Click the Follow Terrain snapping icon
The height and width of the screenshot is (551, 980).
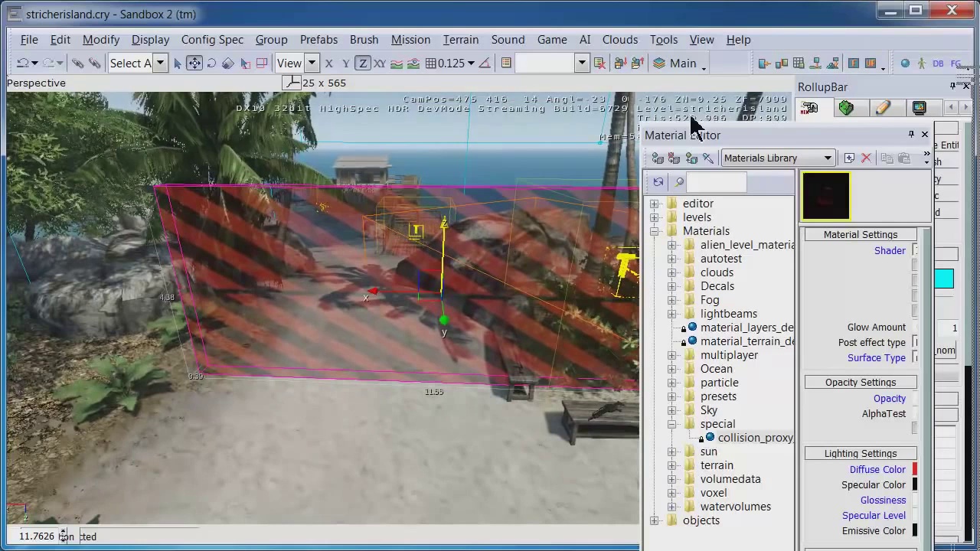tap(397, 64)
